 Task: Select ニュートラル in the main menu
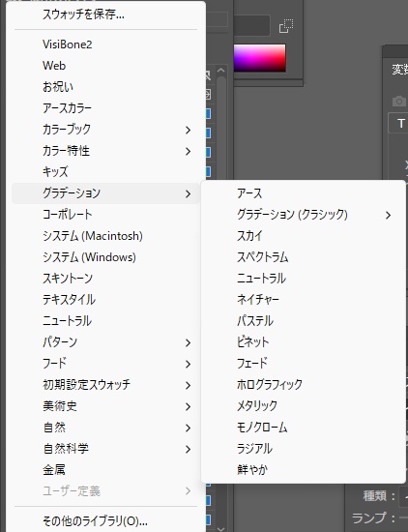tap(105, 320)
